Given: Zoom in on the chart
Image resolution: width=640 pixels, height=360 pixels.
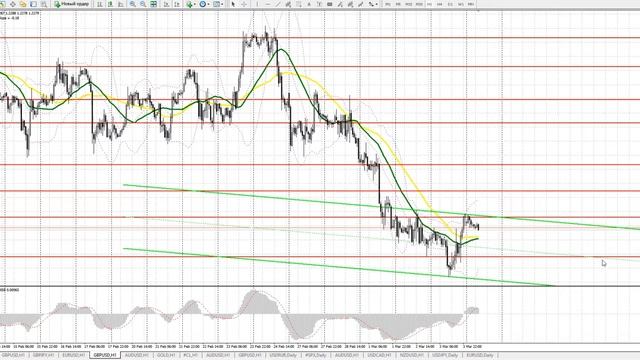Looking at the screenshot, I should 133,4.
